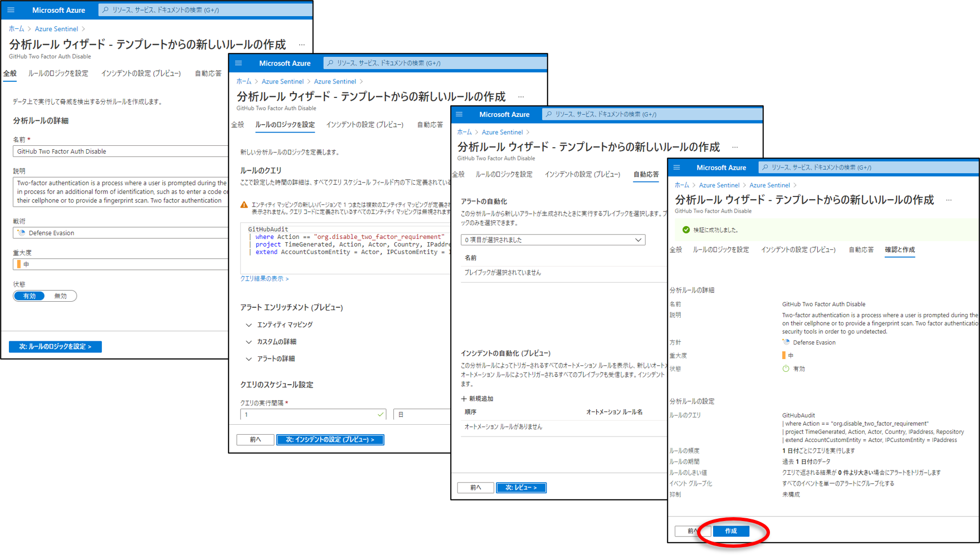Click '検証に成功しました。' message text

click(x=716, y=230)
